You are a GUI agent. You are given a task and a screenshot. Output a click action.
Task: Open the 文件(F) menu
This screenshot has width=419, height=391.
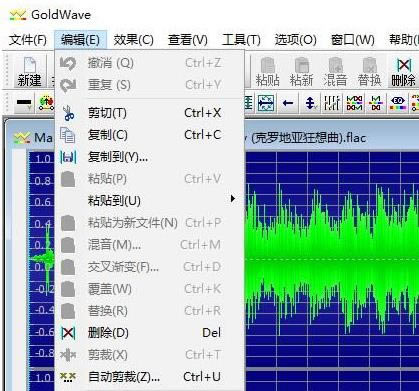28,40
